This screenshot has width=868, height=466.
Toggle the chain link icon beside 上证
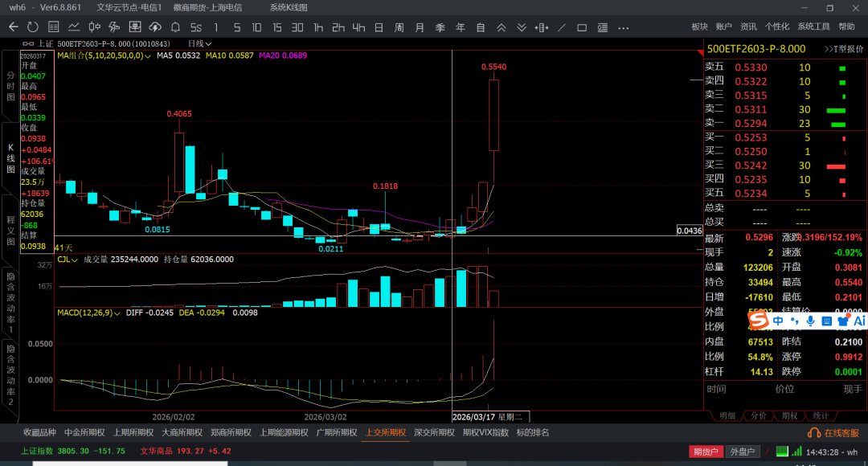[x=27, y=43]
